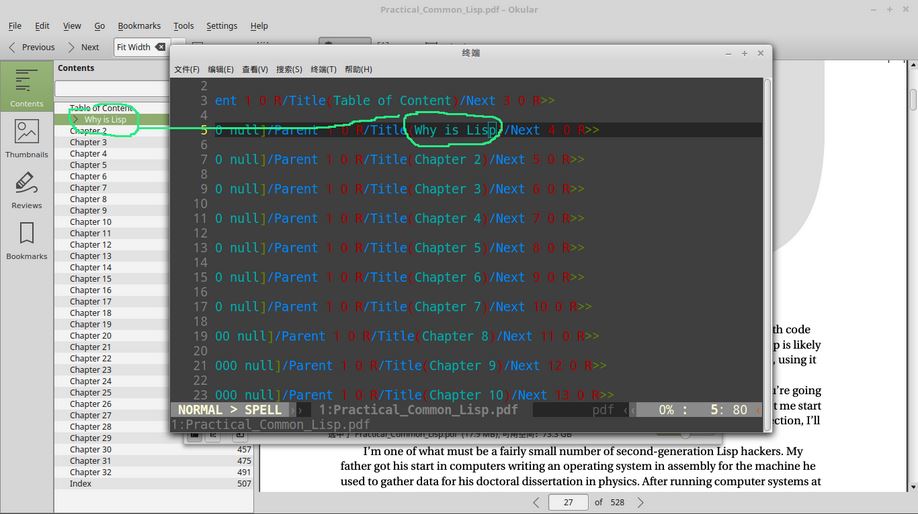Open the Thumbnails sidebar panel
The height and width of the screenshot is (514, 918).
pos(26,138)
